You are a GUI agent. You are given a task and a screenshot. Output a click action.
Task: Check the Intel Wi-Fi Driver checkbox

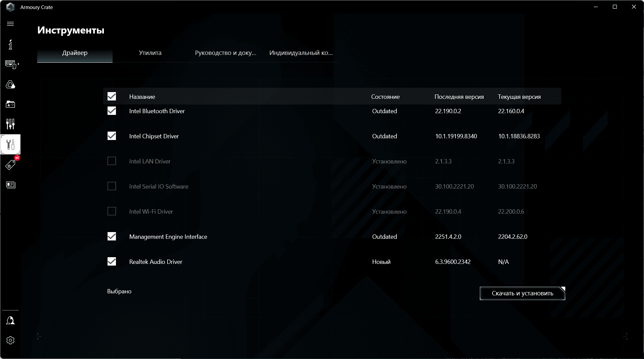pyautogui.click(x=112, y=211)
